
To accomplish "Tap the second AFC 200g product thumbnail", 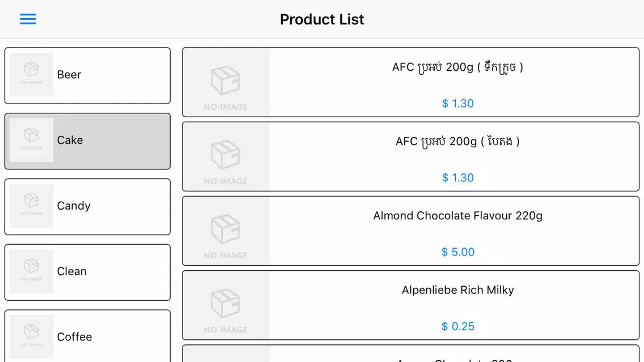I will tap(226, 156).
